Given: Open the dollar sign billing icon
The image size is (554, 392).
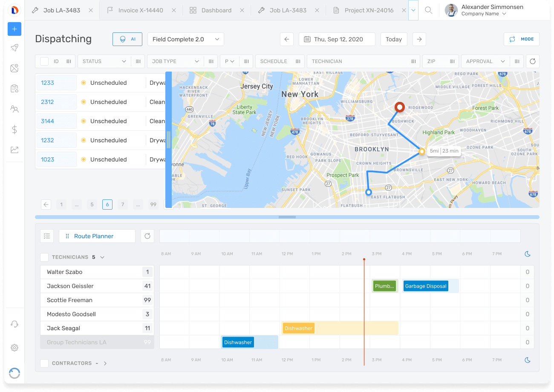Looking at the screenshot, I should tap(14, 130).
